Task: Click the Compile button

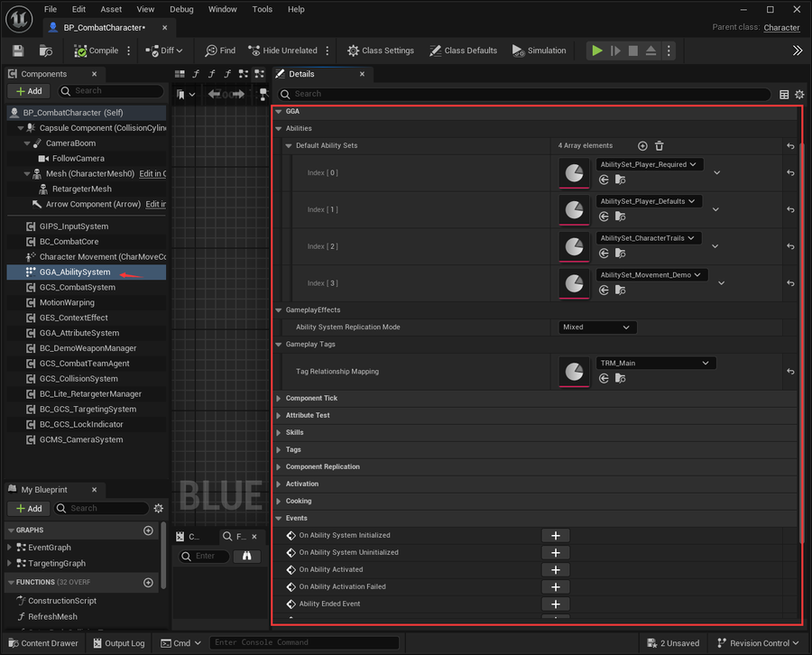Action: [97, 51]
